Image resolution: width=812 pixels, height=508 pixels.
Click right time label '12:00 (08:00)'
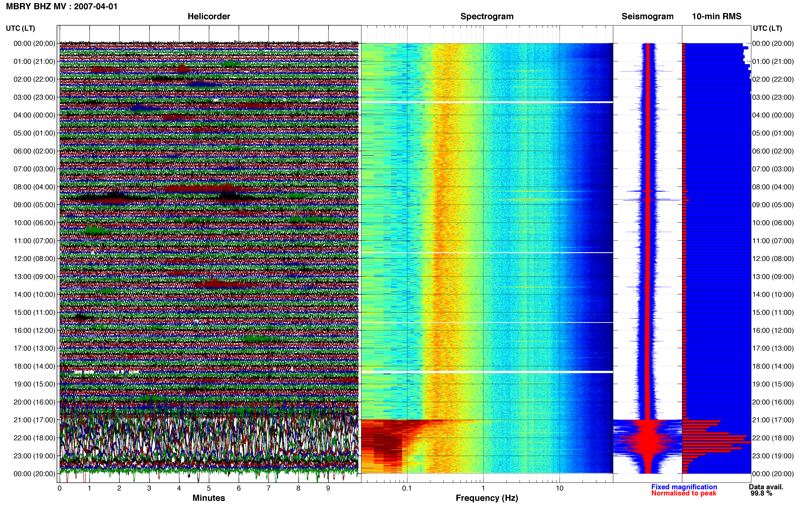pos(773,259)
